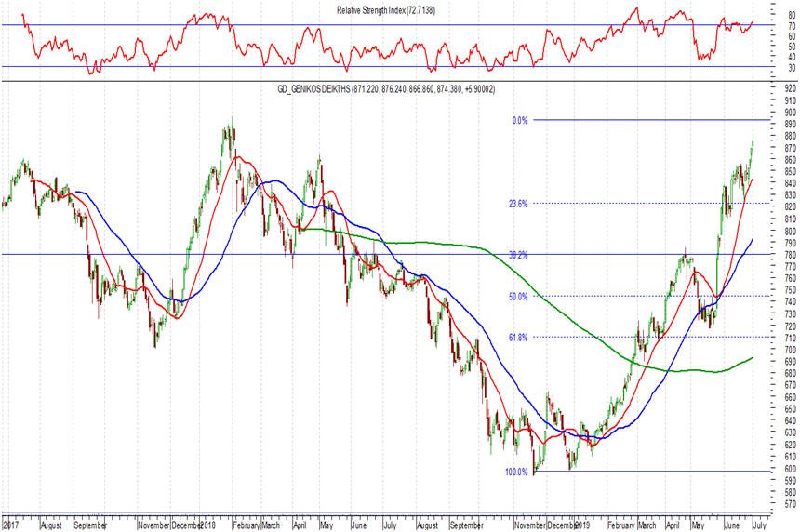Click the 900 value on price axis
The height and width of the screenshot is (532, 800).
pyautogui.click(x=791, y=113)
